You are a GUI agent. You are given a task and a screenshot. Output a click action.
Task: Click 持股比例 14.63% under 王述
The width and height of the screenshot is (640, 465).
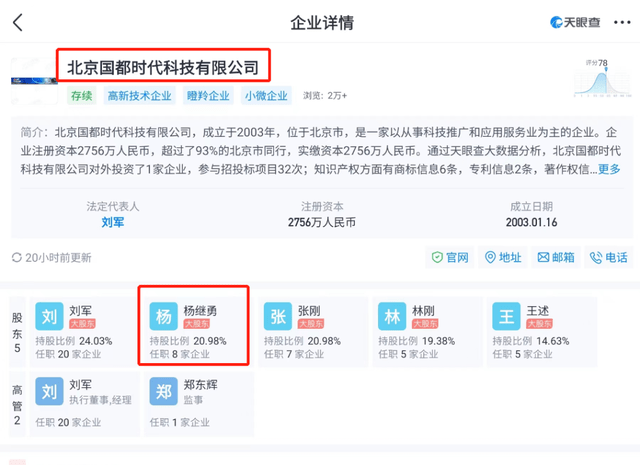531,341
